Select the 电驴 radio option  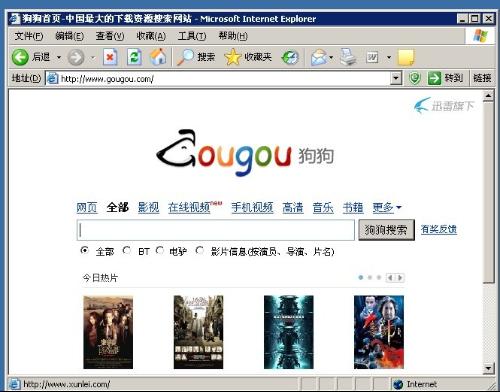pyautogui.click(x=160, y=250)
